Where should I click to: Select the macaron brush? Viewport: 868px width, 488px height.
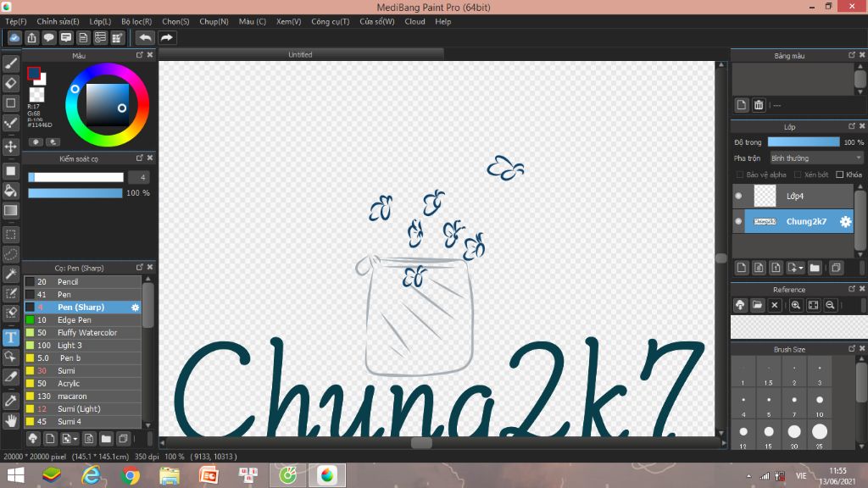pyautogui.click(x=83, y=396)
